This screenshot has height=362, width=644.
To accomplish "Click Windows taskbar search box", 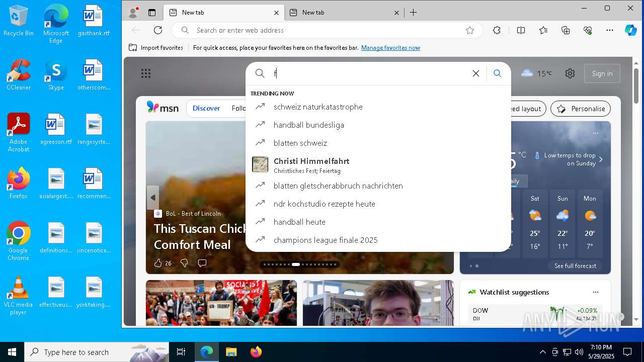I will click(97, 352).
